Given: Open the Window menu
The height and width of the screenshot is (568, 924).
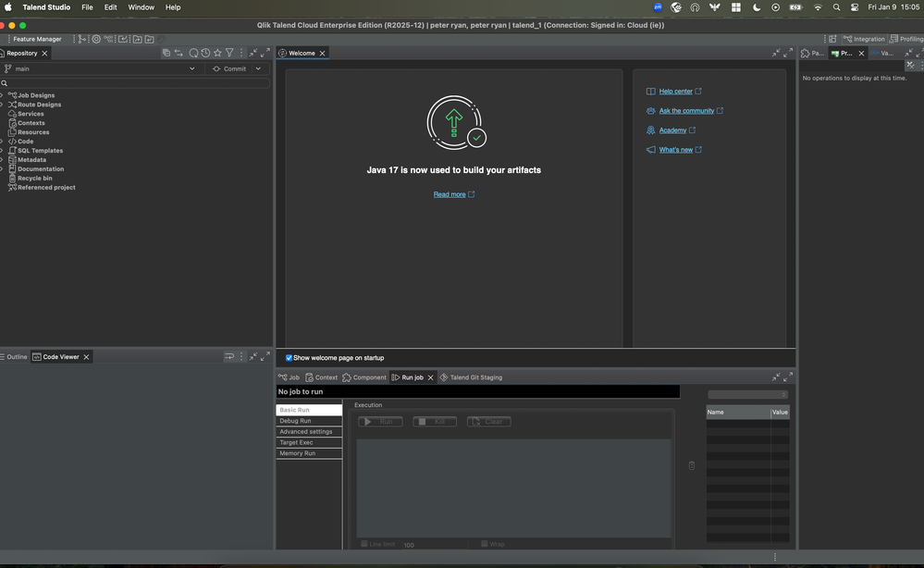Looking at the screenshot, I should (x=141, y=7).
